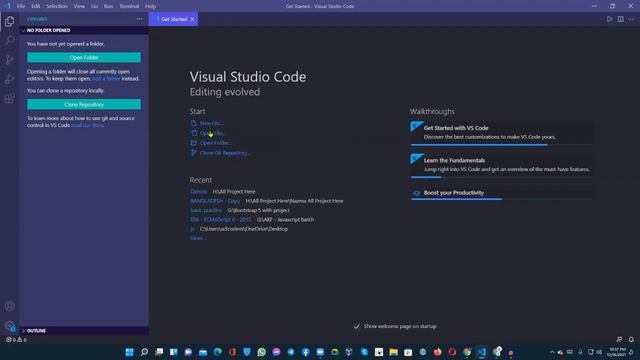
Task: Toggle Show welcome page on startup checkbox
Action: click(357, 326)
